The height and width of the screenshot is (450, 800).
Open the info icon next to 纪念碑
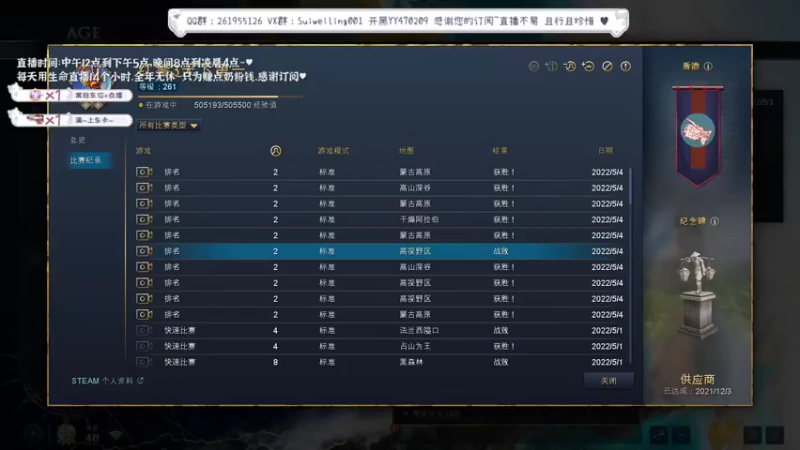[x=715, y=221]
